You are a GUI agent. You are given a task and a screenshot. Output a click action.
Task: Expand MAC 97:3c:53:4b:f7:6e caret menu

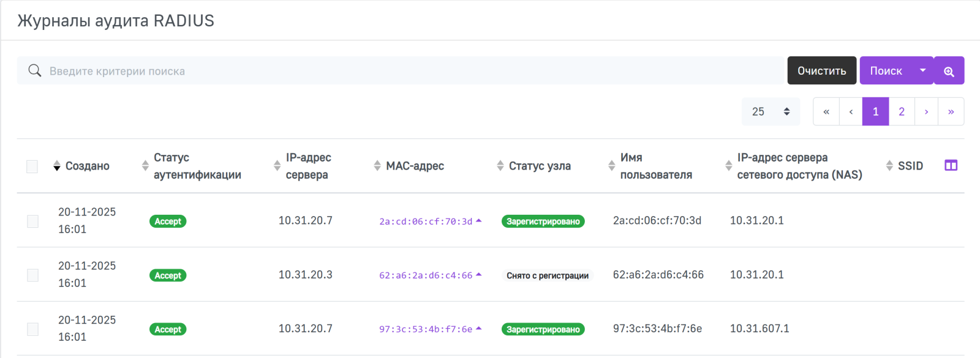click(479, 329)
